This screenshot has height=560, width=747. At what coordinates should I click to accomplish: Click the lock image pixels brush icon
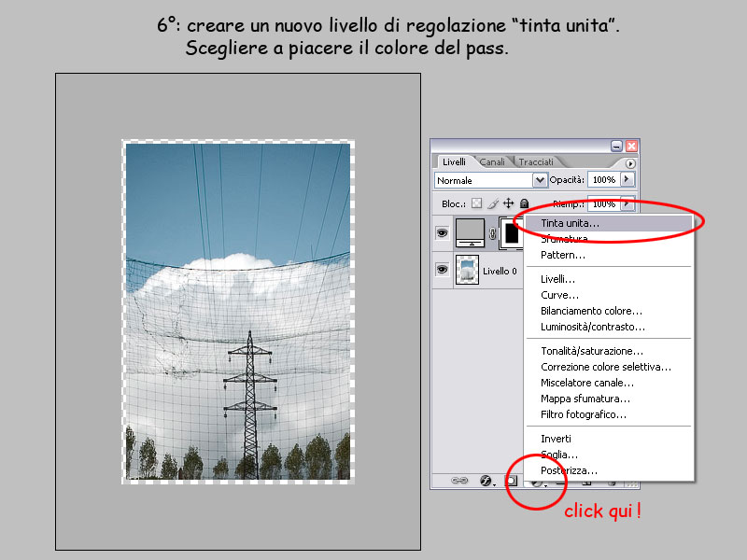coord(492,203)
